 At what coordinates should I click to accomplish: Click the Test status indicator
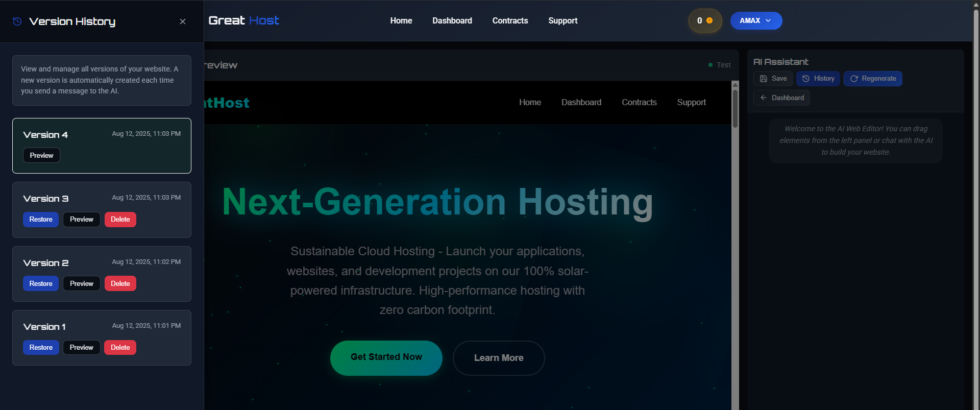(720, 65)
